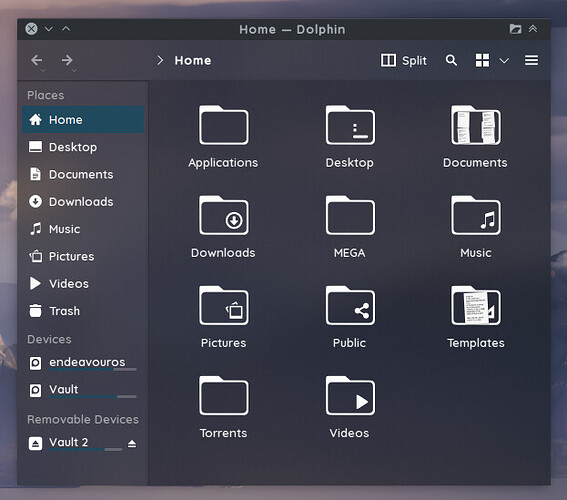Select Downloads in the Places sidebar

83,202
